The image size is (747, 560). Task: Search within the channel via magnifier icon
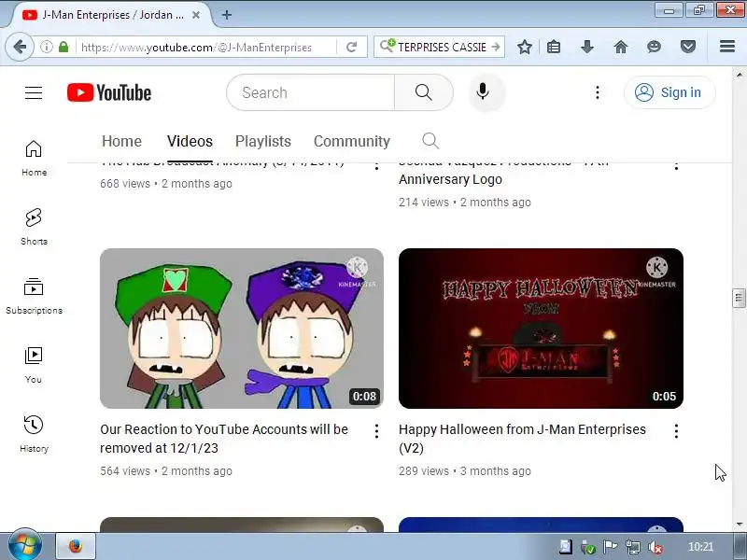[x=430, y=141]
